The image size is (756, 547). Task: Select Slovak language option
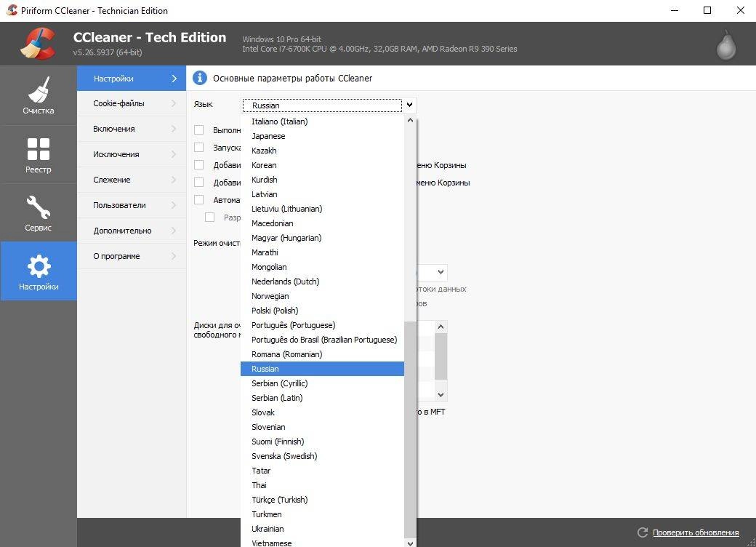tap(322, 412)
